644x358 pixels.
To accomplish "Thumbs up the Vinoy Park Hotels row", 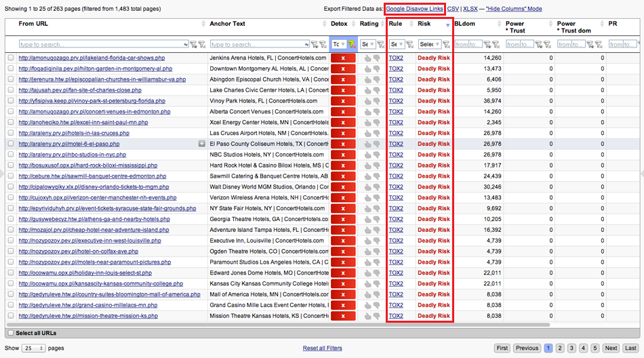I will pyautogui.click(x=367, y=101).
